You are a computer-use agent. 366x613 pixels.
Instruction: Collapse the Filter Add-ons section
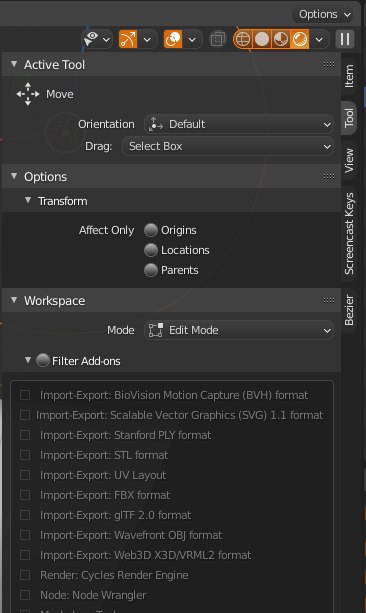[x=28, y=360]
